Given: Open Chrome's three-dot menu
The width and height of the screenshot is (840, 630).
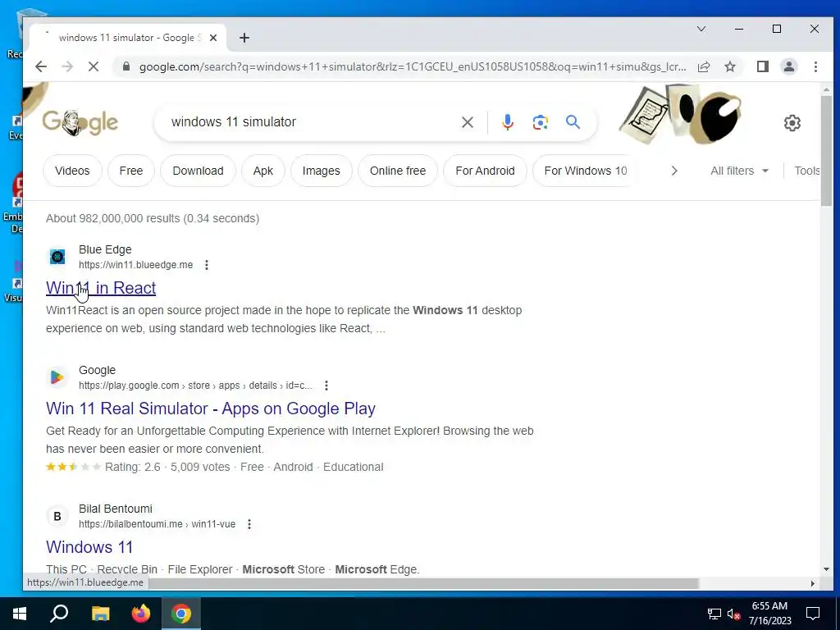Looking at the screenshot, I should pyautogui.click(x=815, y=66).
